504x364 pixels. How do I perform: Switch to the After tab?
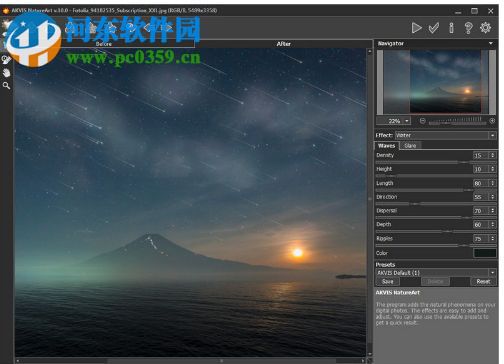point(283,44)
